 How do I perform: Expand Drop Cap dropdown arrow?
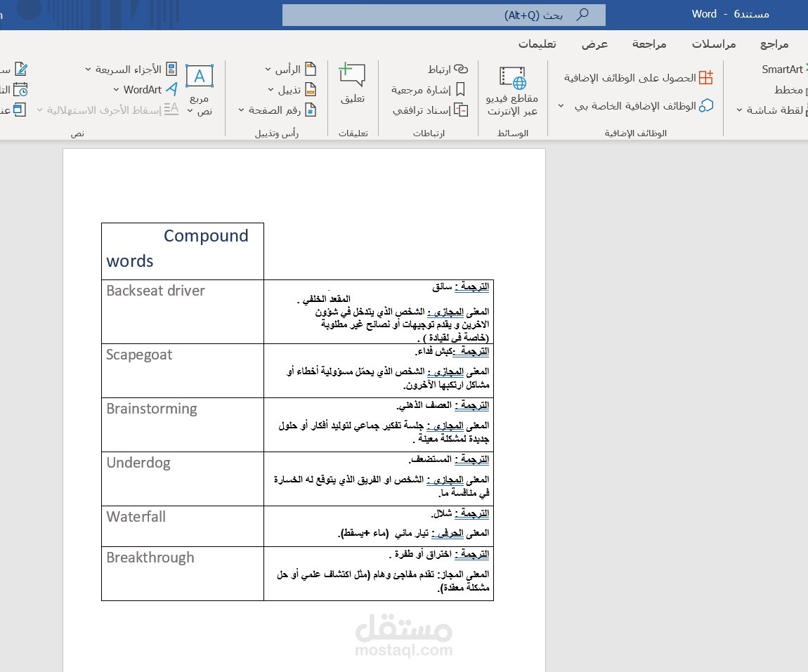pos(39,110)
